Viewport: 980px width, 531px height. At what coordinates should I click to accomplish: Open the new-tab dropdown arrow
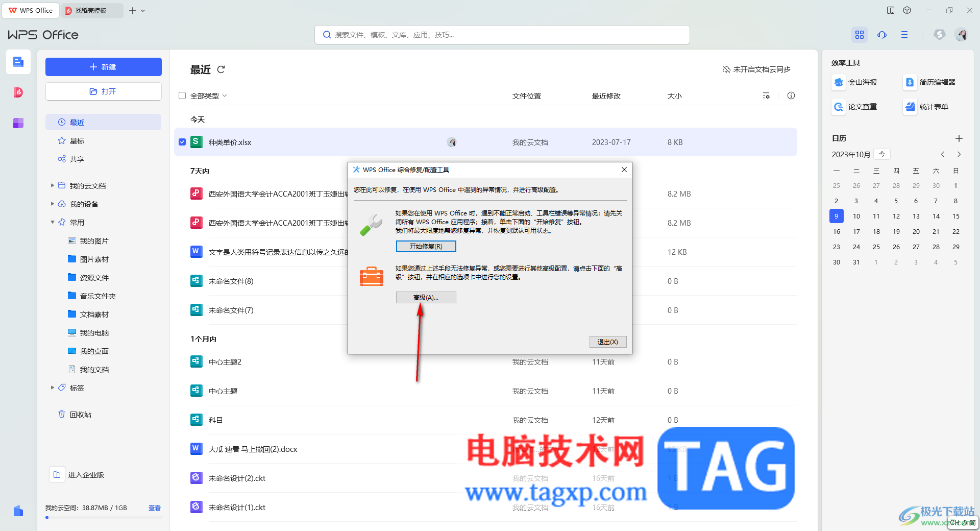click(x=143, y=11)
